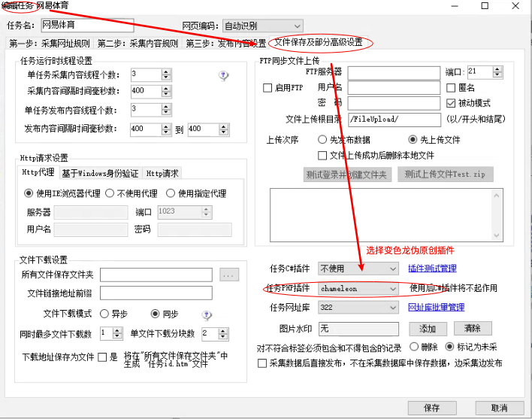Enable the 启用FTP checkbox
532x419 pixels.
pyautogui.click(x=268, y=88)
